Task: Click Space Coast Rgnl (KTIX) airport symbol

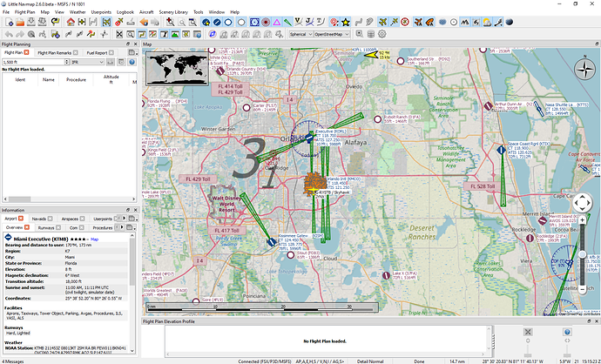Action: pos(502,150)
